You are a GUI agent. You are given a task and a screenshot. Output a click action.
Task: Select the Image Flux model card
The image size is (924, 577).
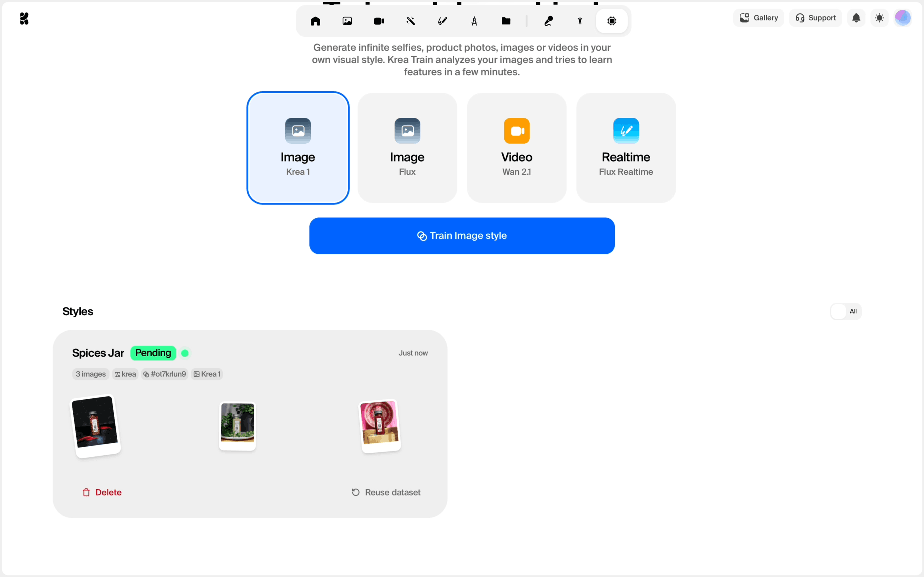point(407,148)
